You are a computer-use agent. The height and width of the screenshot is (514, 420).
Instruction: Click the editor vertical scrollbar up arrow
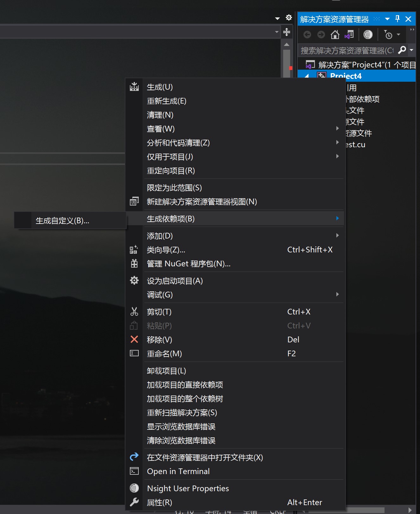point(286,45)
